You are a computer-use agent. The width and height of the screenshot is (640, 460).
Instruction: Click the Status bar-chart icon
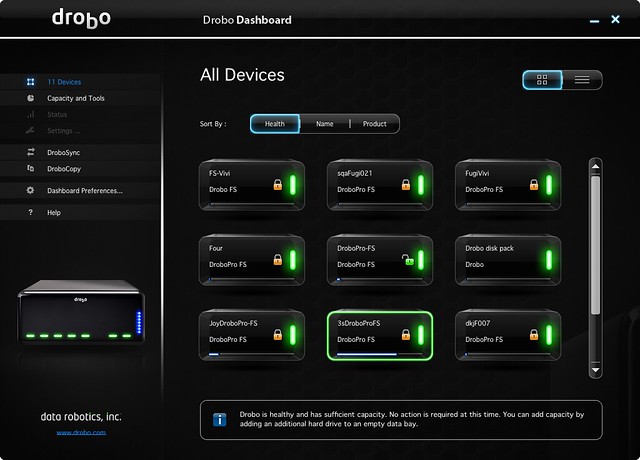click(31, 114)
